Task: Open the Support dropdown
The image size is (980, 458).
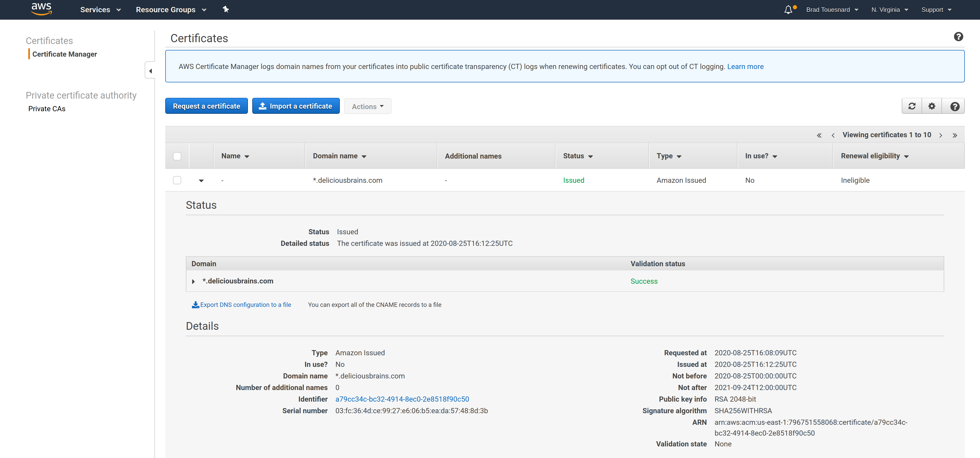Action: pos(936,10)
